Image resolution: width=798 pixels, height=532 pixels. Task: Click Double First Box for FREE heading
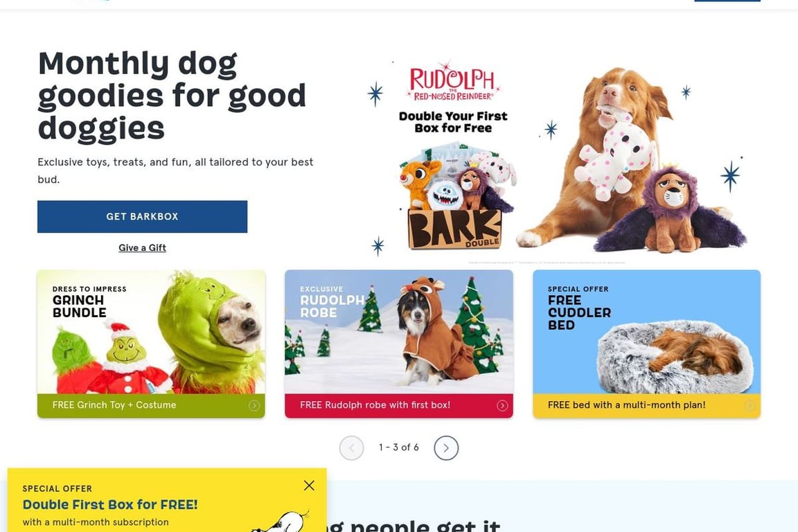[110, 504]
